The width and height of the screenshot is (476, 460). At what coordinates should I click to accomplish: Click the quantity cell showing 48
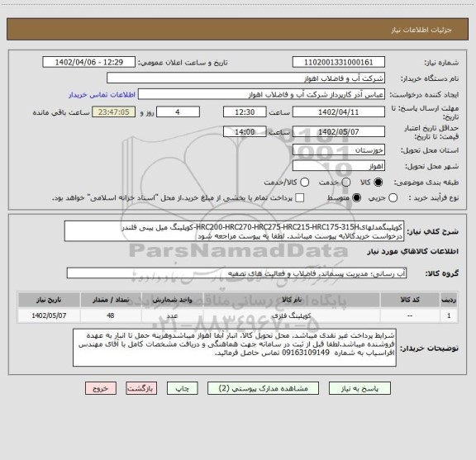[x=111, y=315]
